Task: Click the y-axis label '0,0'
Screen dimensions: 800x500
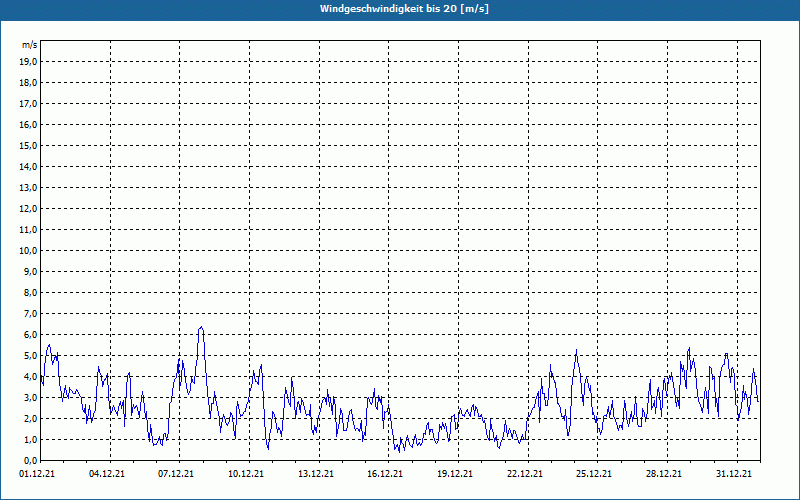Action: pos(30,460)
